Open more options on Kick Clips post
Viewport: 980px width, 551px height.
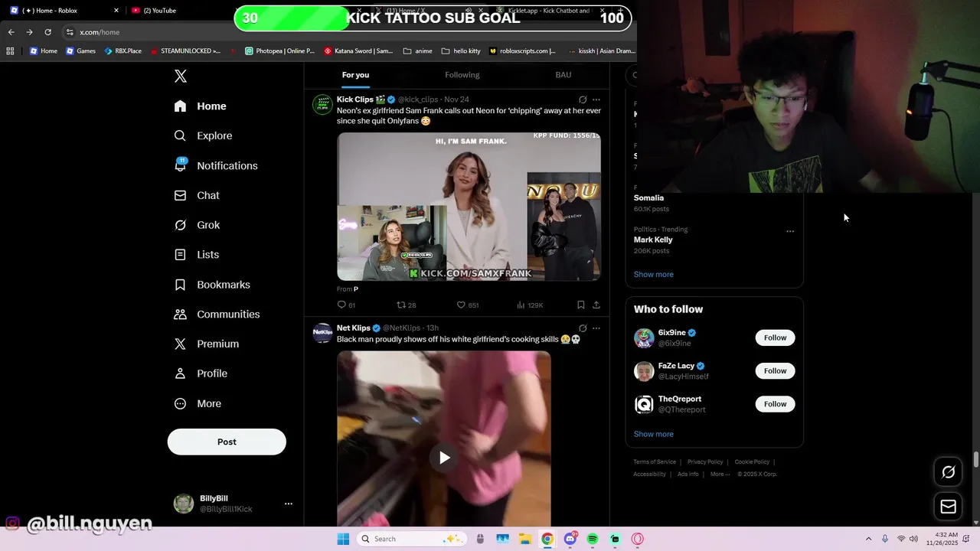596,99
